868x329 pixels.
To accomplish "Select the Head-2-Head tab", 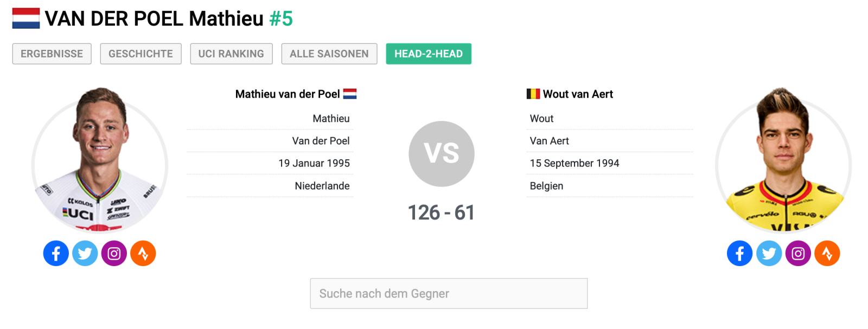I will pyautogui.click(x=429, y=54).
